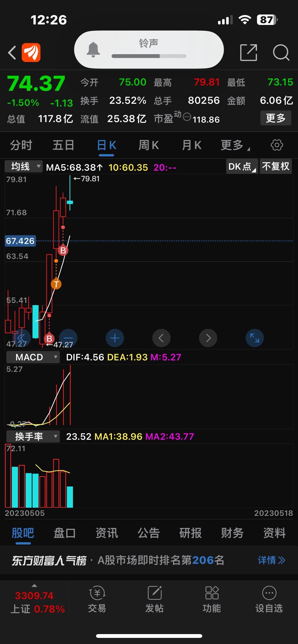The height and width of the screenshot is (644, 298).
Task: Open the DK点 dropdown
Action: click(x=242, y=167)
